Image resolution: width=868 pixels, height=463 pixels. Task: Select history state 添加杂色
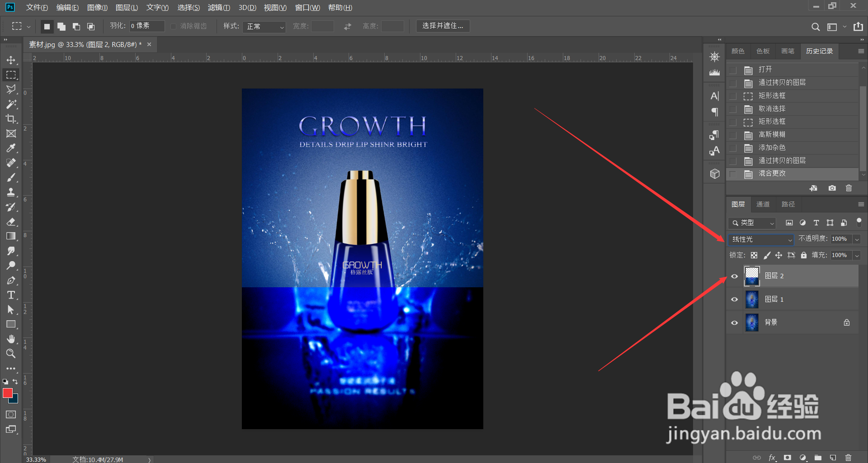793,148
